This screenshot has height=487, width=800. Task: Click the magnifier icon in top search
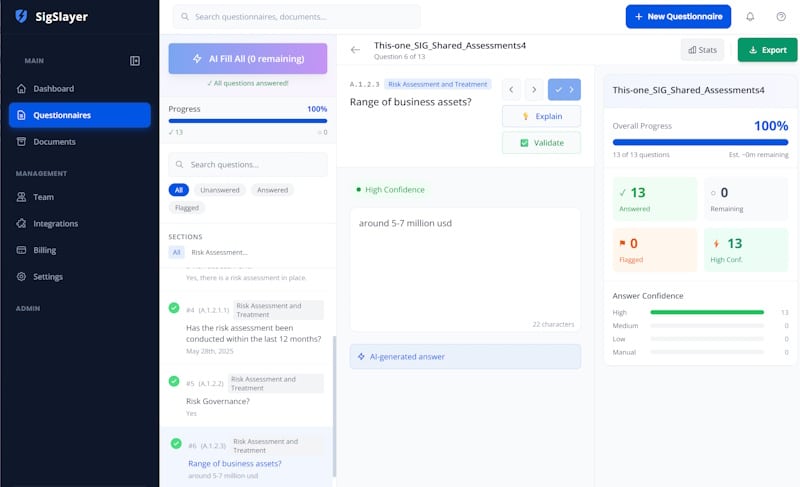point(185,17)
